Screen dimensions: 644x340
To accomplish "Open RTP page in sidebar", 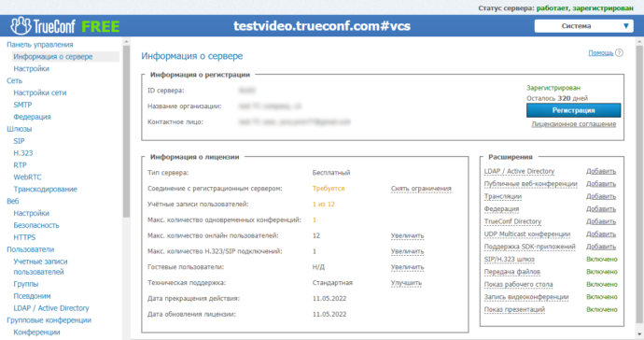I will 21,165.
